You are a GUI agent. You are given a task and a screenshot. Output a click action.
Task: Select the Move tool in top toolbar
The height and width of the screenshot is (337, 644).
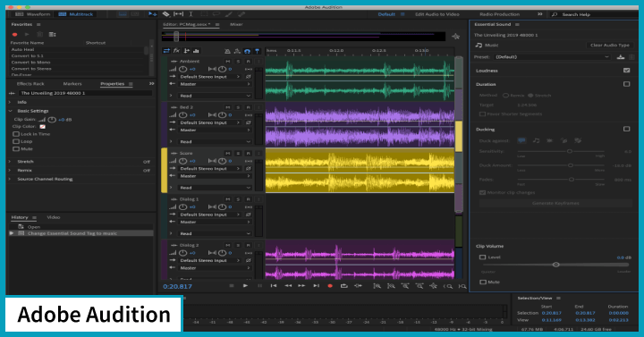[153, 14]
